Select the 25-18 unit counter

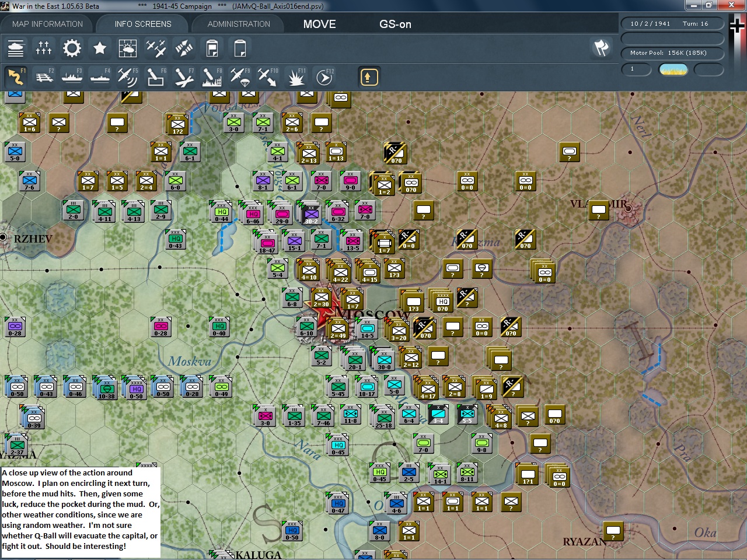(383, 416)
